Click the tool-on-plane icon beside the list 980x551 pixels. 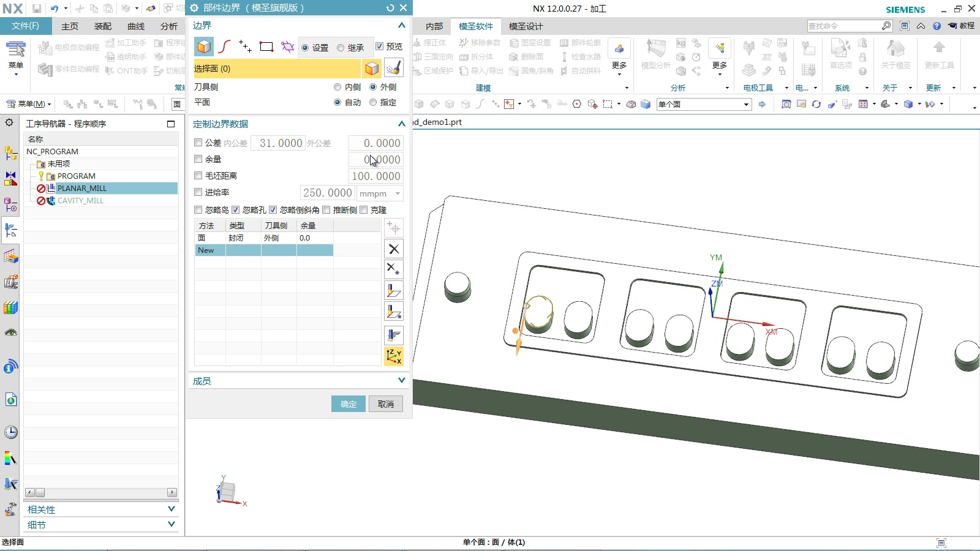coord(394,291)
